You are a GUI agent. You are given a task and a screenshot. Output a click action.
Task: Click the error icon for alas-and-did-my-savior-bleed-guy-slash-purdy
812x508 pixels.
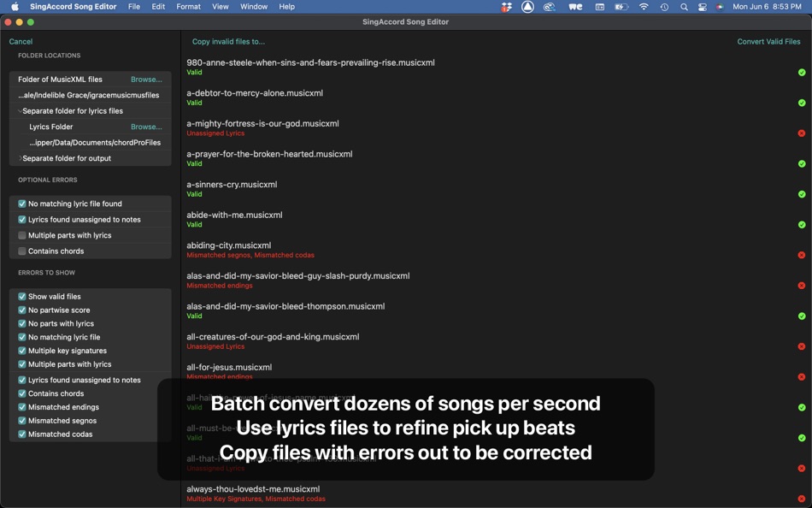click(x=802, y=286)
